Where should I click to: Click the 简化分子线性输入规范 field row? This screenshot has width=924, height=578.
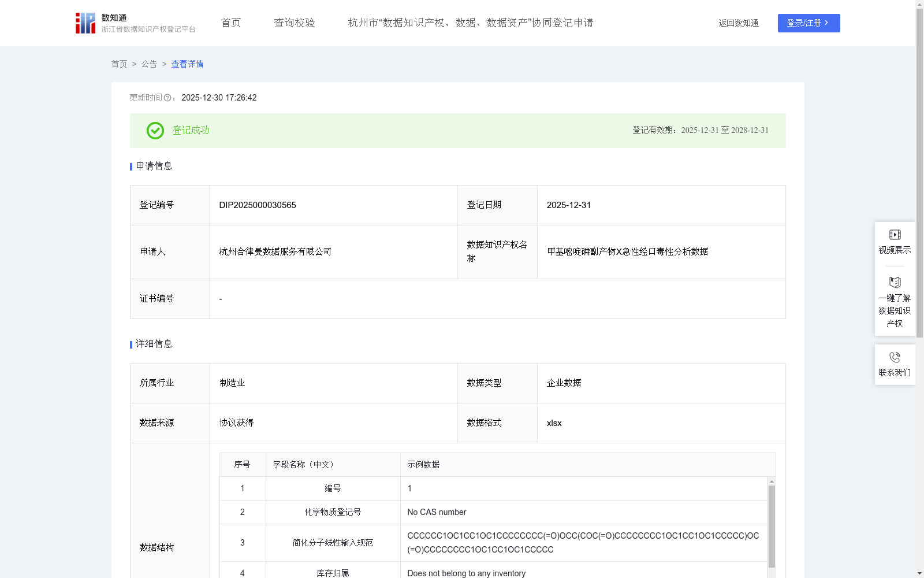click(493, 543)
